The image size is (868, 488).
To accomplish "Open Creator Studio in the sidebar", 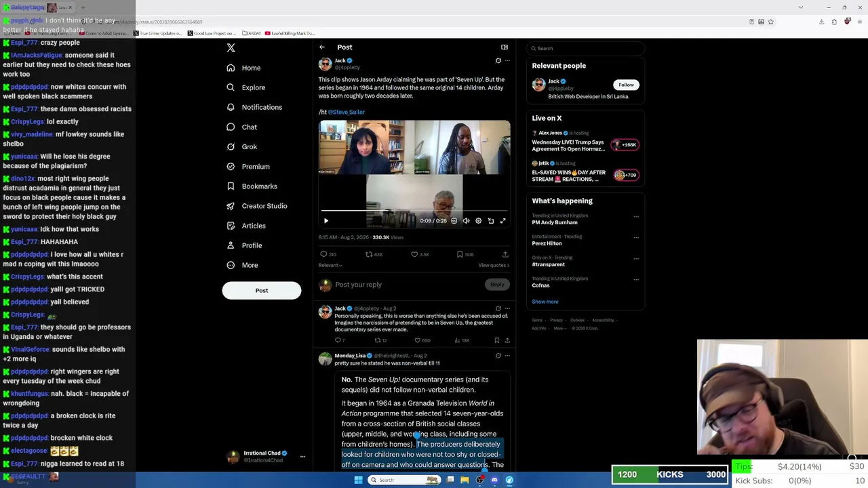I will click(x=257, y=206).
